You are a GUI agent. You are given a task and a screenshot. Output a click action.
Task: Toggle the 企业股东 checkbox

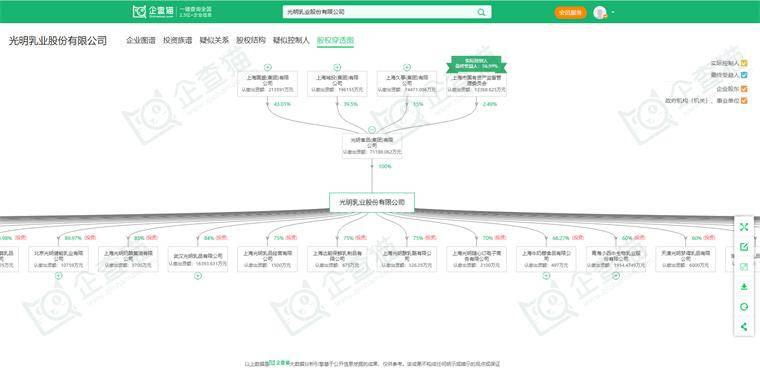tap(744, 89)
